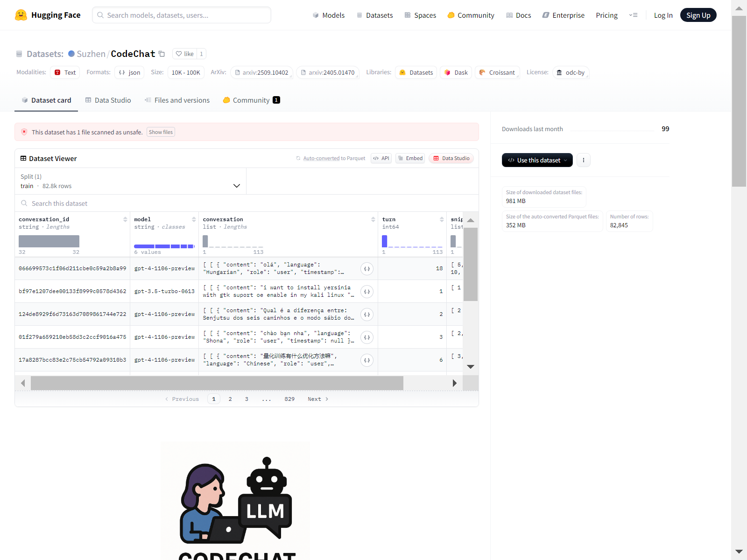Screen dimensions: 747x560
Task: Click the Croissant library tag
Action: (497, 72)
